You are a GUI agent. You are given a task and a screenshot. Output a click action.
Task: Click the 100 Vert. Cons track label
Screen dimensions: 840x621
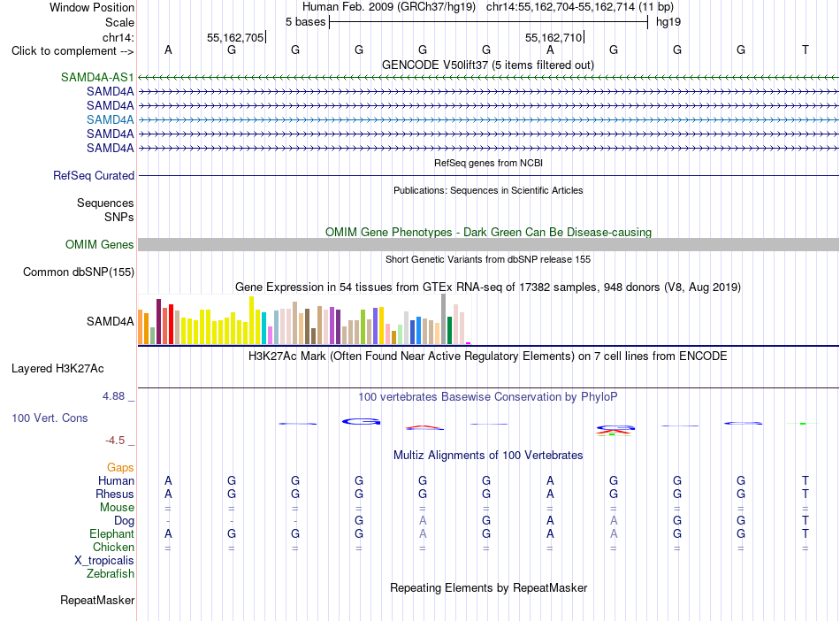pyautogui.click(x=50, y=418)
